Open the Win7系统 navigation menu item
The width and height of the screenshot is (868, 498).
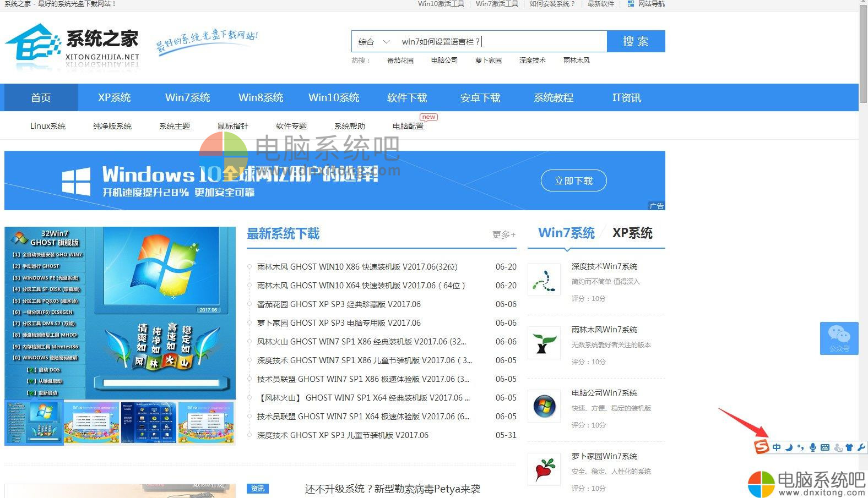pos(187,97)
